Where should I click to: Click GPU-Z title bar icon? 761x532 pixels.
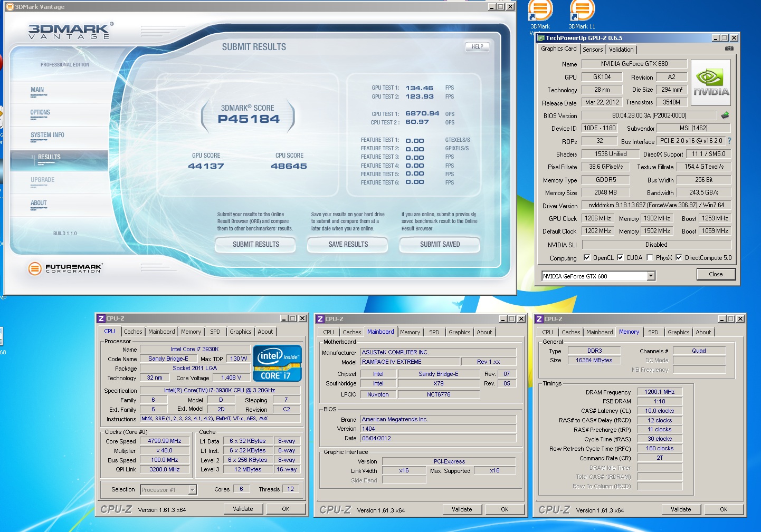pyautogui.click(x=540, y=38)
